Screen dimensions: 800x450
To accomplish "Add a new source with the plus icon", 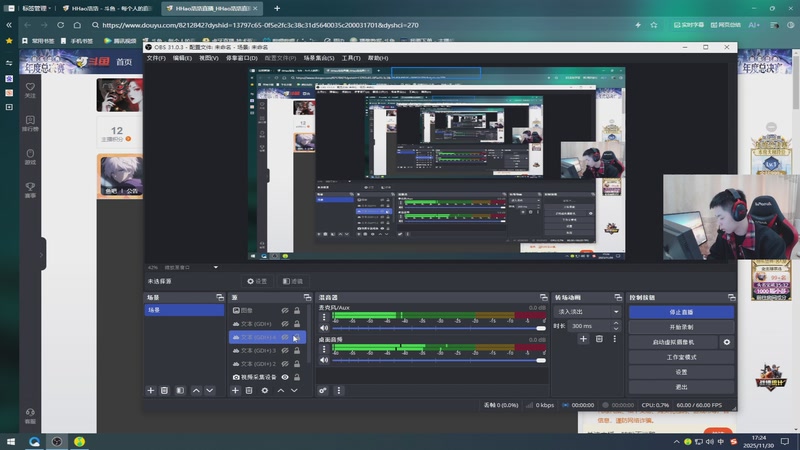I will (235, 390).
